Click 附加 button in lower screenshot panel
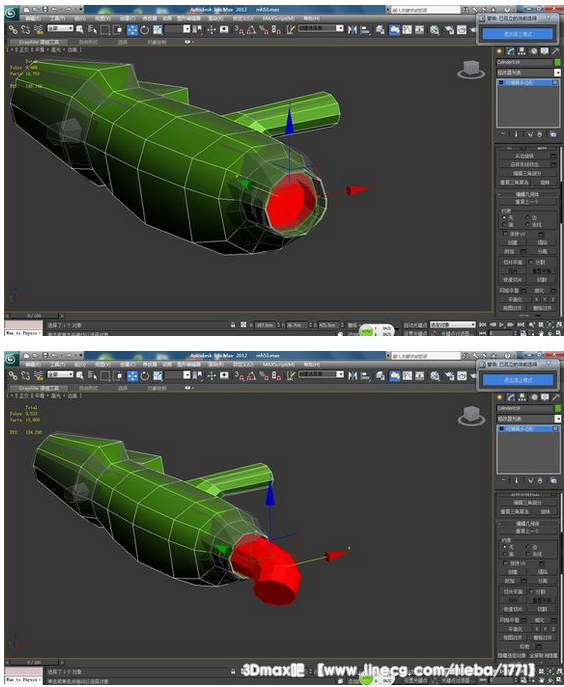Viewport: 564px width, 687px height. coord(509,581)
